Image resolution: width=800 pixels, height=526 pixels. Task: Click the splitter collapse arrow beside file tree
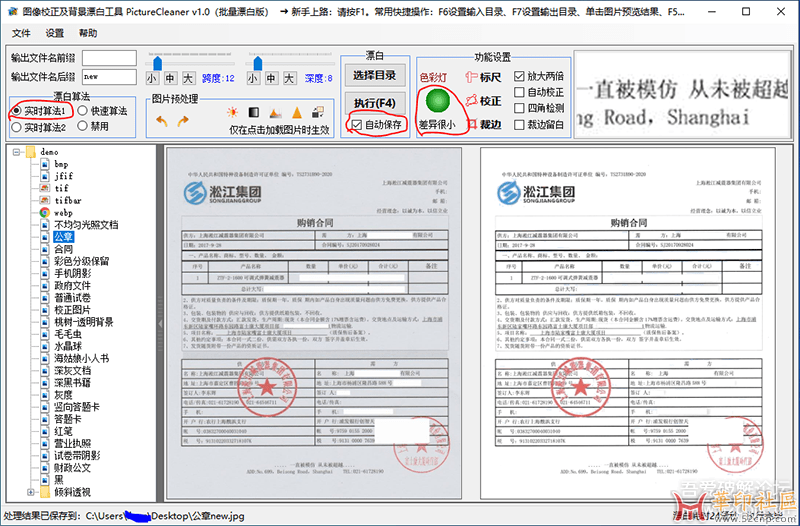[x=160, y=323]
